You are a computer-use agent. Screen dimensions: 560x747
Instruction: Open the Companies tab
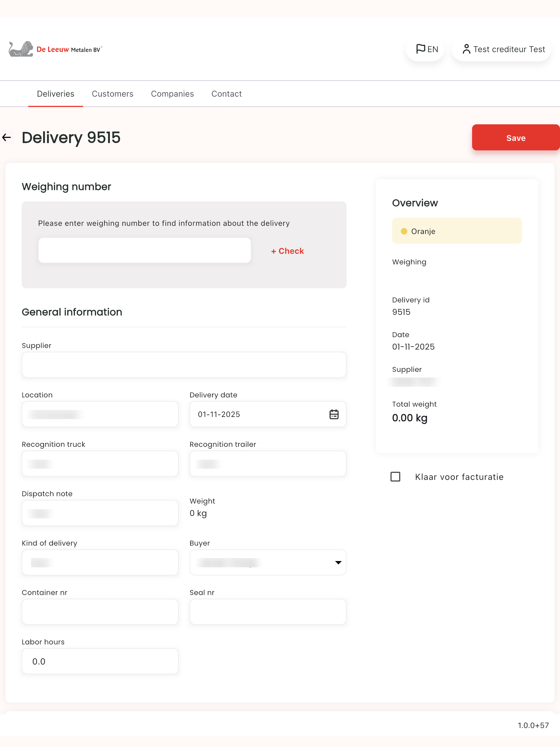click(172, 94)
